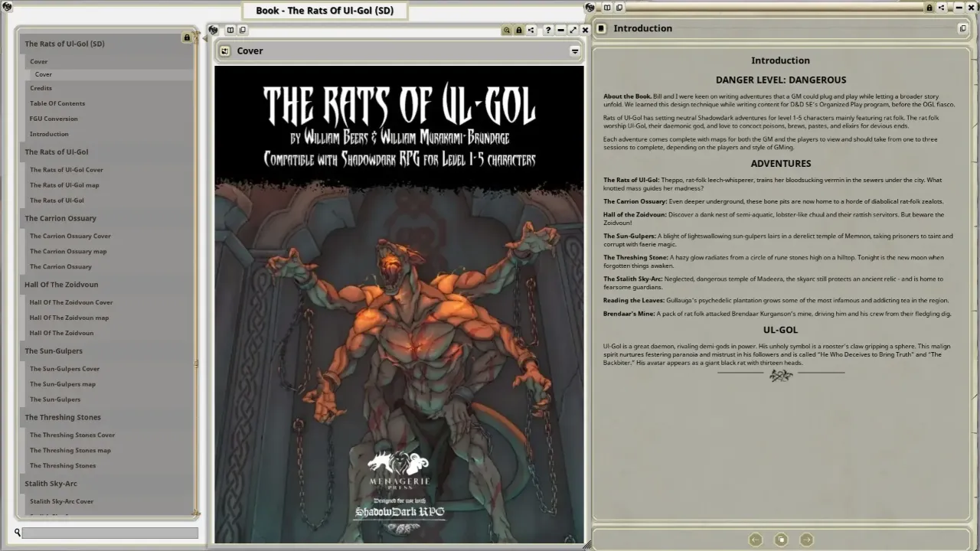Go to the previous page with the left arrow
980x551 pixels.
click(x=756, y=540)
